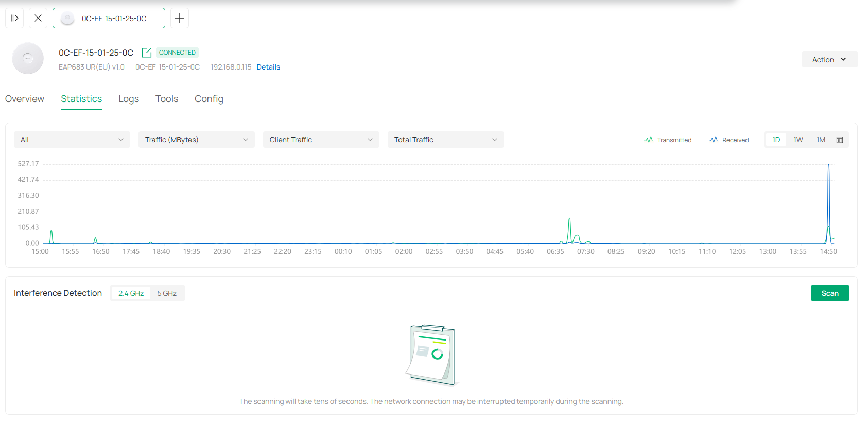Screen dimensions: 868x425
Task: Open the Action dropdown menu
Action: click(829, 59)
